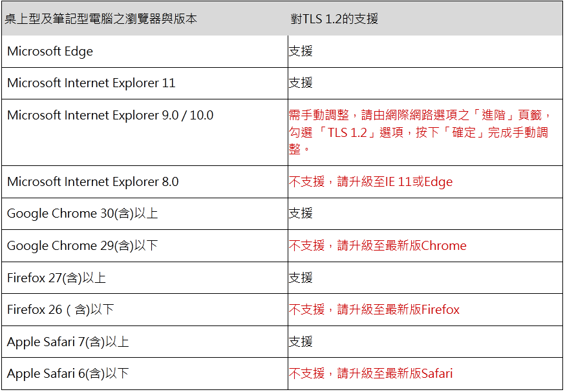Click the 'Firefox 26 (含)以下' cell

point(145,309)
